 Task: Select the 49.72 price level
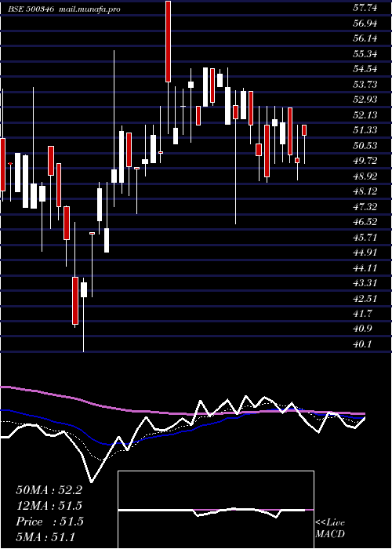[x=365, y=160]
